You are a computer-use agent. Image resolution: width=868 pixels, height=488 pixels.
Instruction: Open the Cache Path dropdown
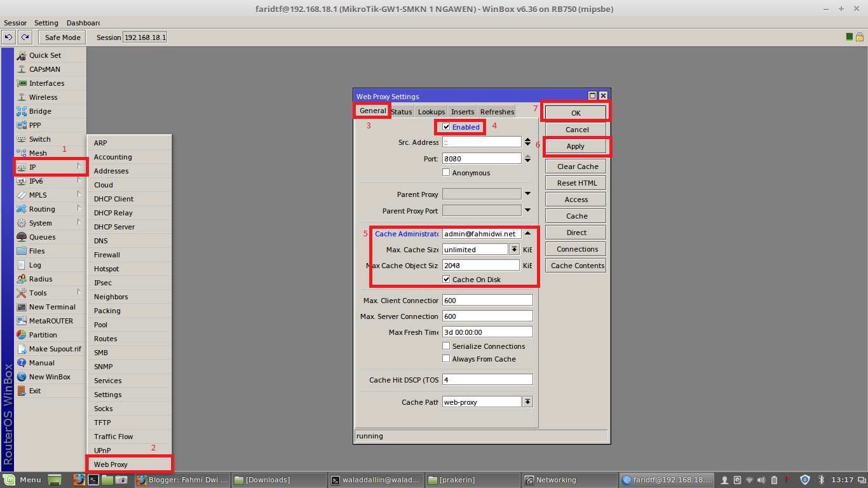(x=527, y=402)
